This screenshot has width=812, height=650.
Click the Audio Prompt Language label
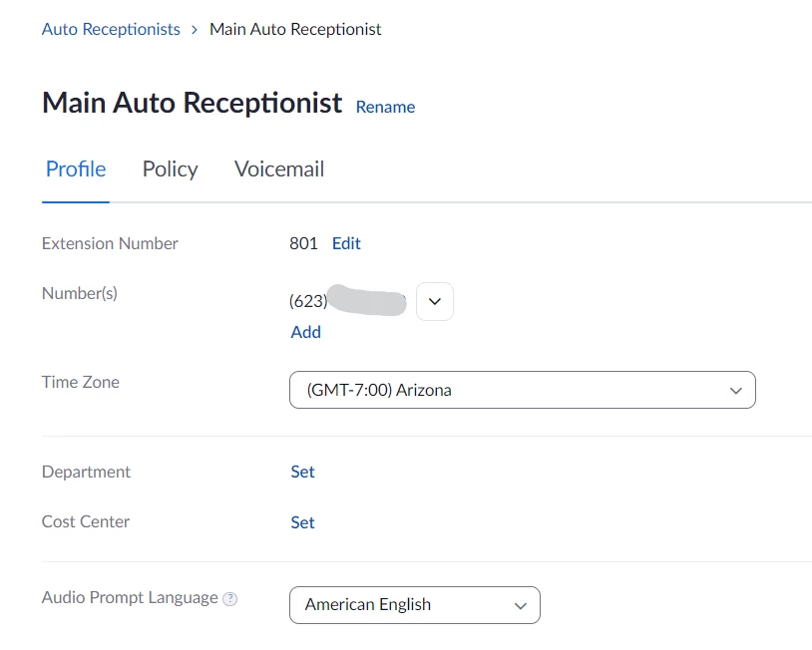pos(130,598)
